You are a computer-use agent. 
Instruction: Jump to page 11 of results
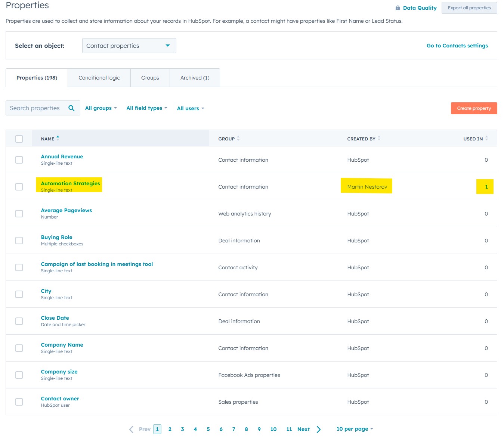(x=289, y=429)
